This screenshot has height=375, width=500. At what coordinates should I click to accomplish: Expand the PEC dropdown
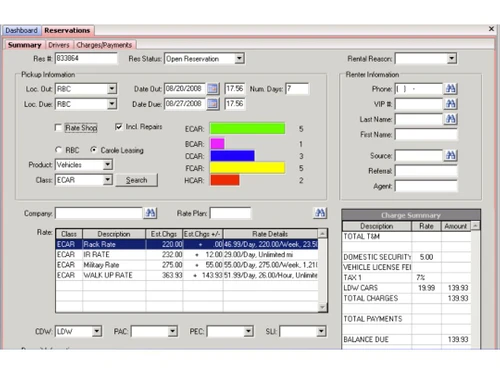(248, 331)
